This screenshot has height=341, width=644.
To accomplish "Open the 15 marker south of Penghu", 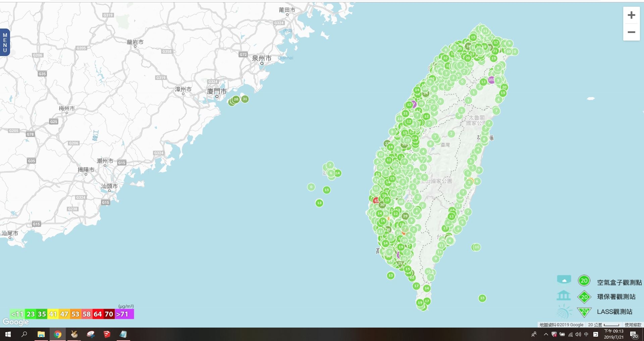I will [x=327, y=190].
